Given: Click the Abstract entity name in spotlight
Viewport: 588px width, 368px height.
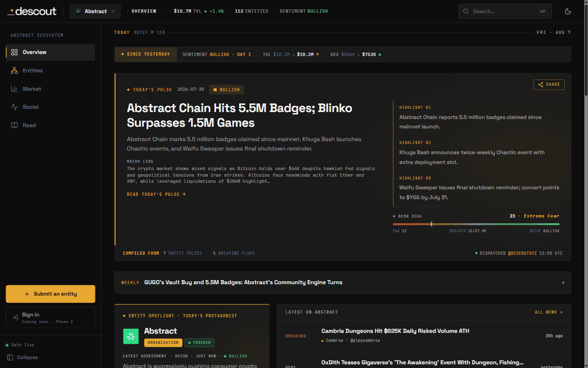Looking at the screenshot, I should [x=160, y=331].
